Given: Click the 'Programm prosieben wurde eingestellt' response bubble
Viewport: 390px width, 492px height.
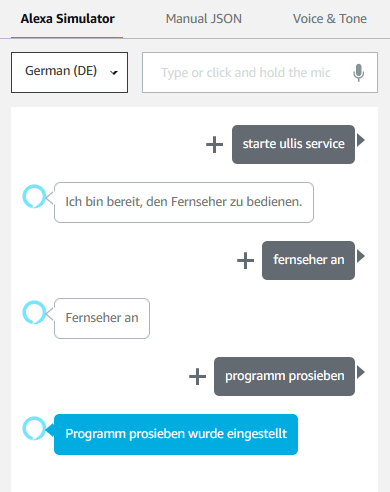Looking at the screenshot, I should pyautogui.click(x=176, y=434).
